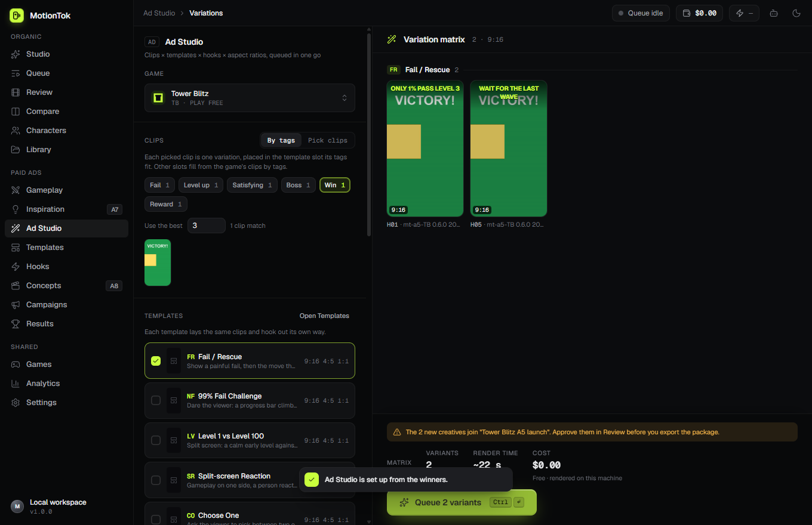The height and width of the screenshot is (525, 812).
Task: Open the H01 variation thumbnail
Action: pos(425,149)
